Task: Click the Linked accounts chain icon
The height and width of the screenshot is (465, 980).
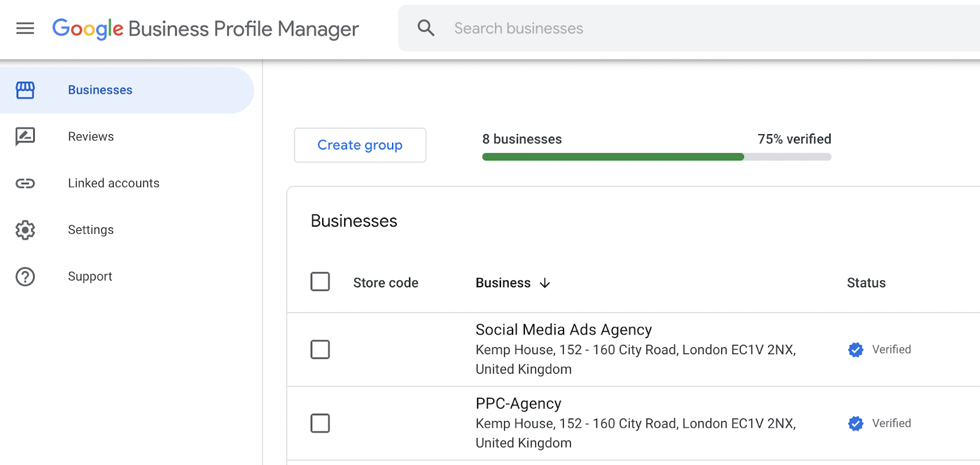Action: point(25,183)
